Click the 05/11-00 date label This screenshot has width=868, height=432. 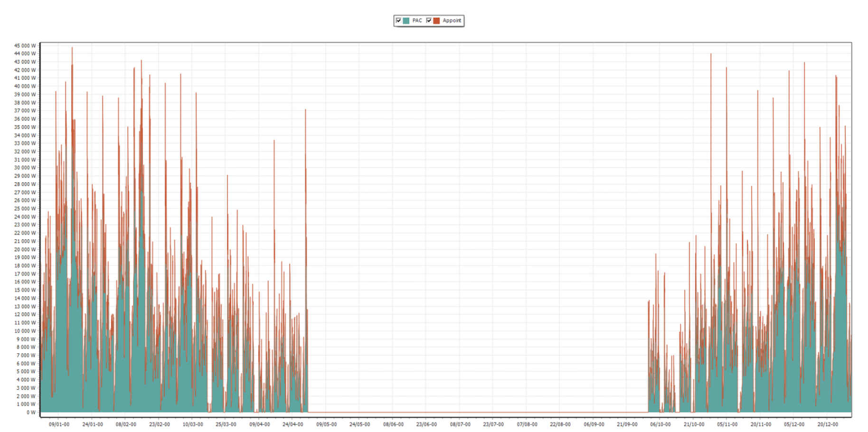pyautogui.click(x=727, y=424)
